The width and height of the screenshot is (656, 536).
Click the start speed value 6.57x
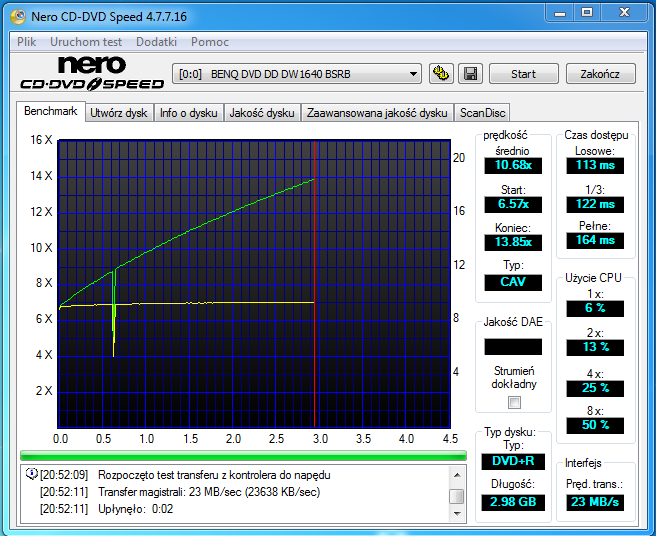click(513, 204)
